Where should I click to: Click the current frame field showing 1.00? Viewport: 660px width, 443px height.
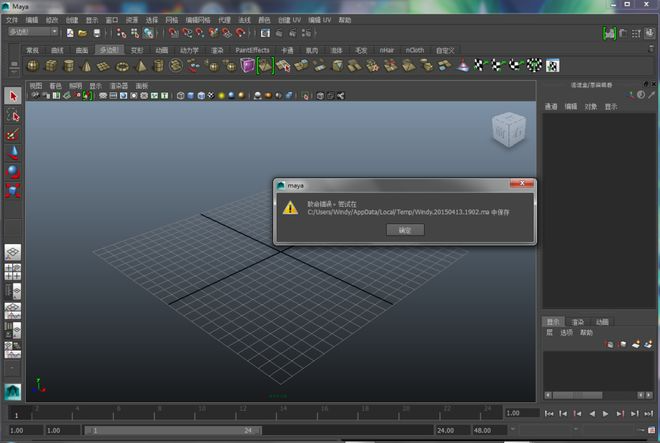pos(522,413)
